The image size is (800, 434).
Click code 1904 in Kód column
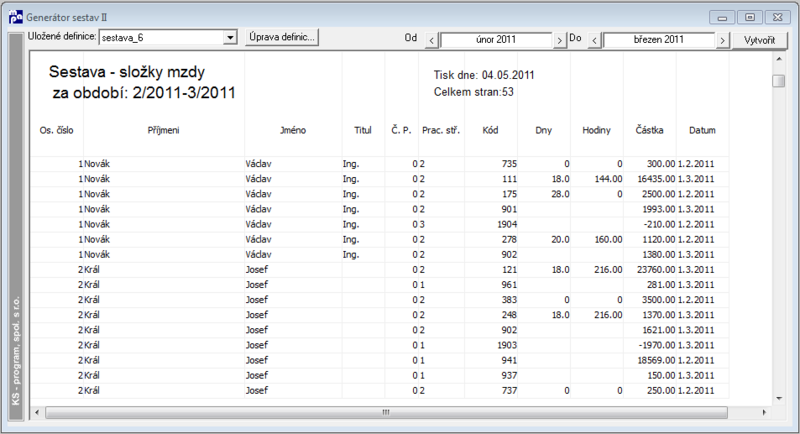point(507,224)
